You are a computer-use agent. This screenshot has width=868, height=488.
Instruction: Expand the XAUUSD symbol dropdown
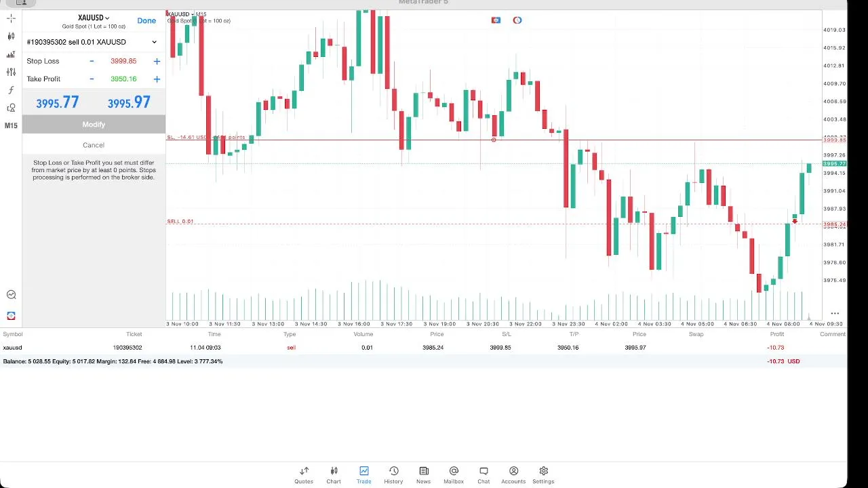[94, 18]
